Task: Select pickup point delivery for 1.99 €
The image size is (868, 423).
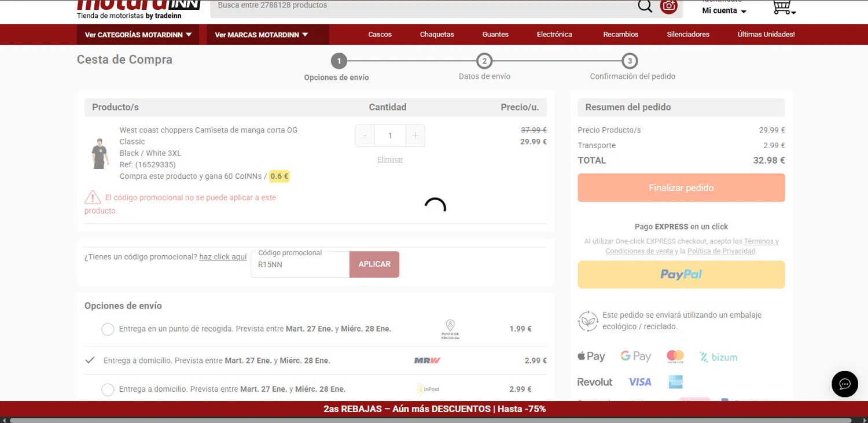Action: 108,329
